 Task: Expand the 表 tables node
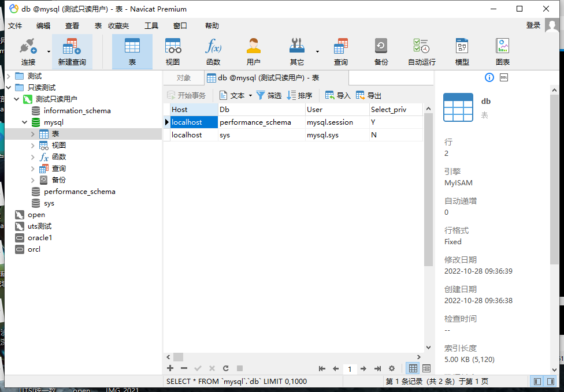[x=33, y=134]
